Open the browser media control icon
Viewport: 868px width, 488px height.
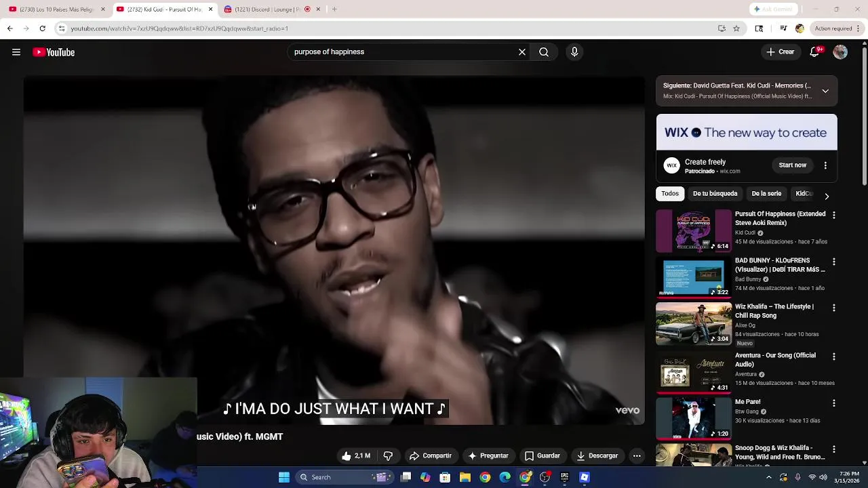tap(783, 28)
